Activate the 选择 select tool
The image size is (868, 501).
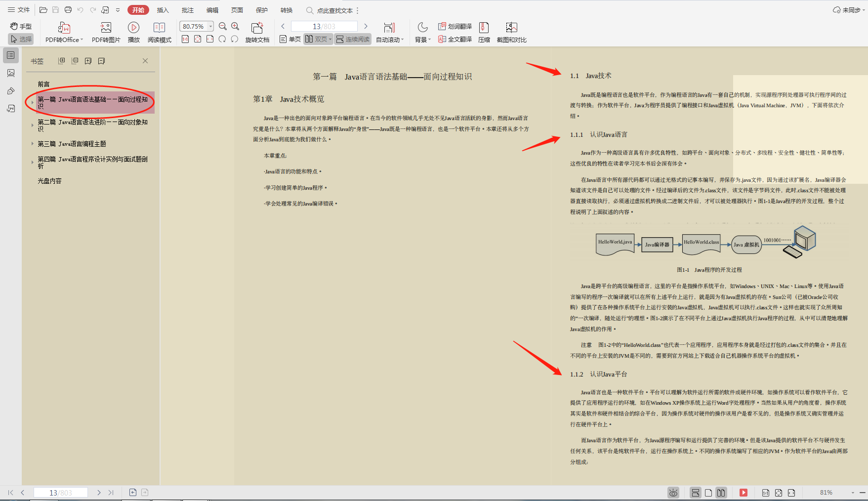pos(21,39)
